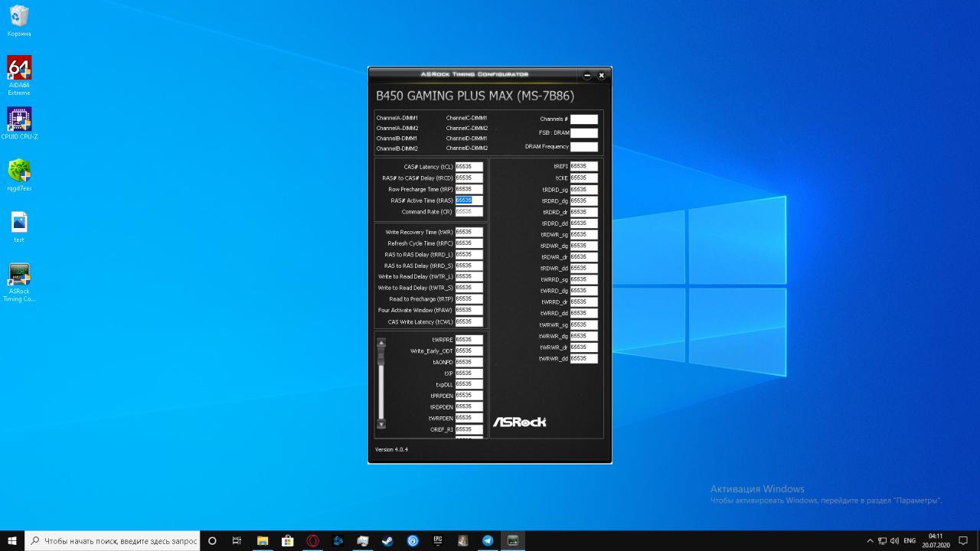Click the ChannelA-DIMM1 label

coord(397,119)
